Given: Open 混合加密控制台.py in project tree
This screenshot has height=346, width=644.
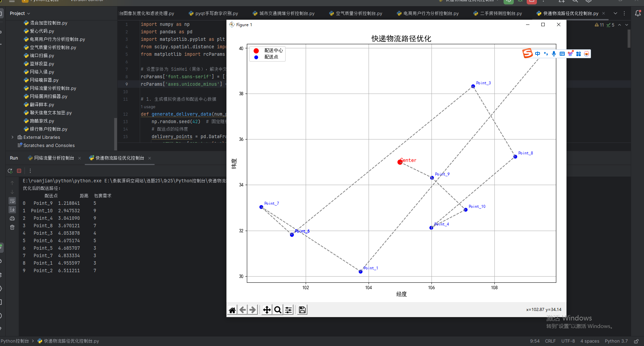Looking at the screenshot, I should tap(46, 23).
